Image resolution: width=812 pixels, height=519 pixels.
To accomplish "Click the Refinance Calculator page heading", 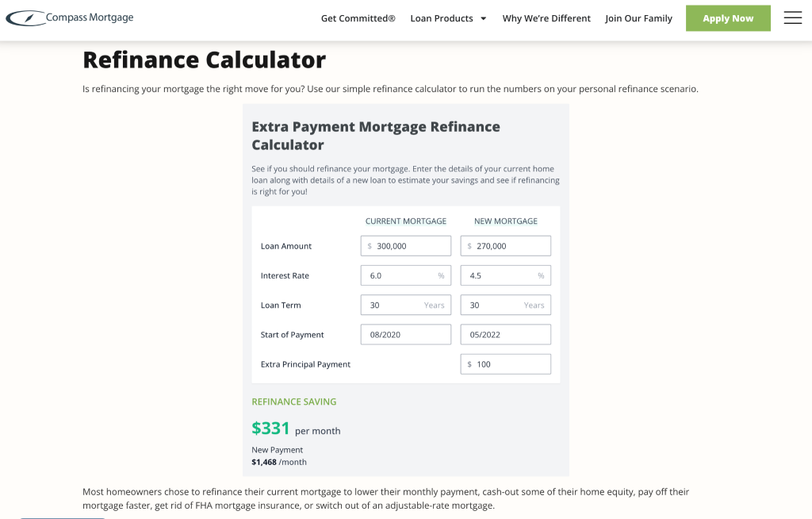I will [203, 60].
